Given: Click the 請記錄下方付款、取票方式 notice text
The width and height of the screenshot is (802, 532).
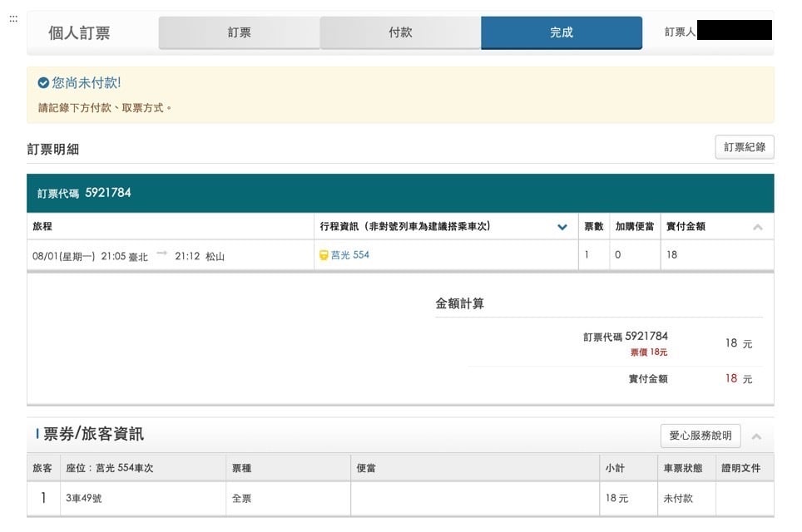Looking at the screenshot, I should click(x=106, y=108).
